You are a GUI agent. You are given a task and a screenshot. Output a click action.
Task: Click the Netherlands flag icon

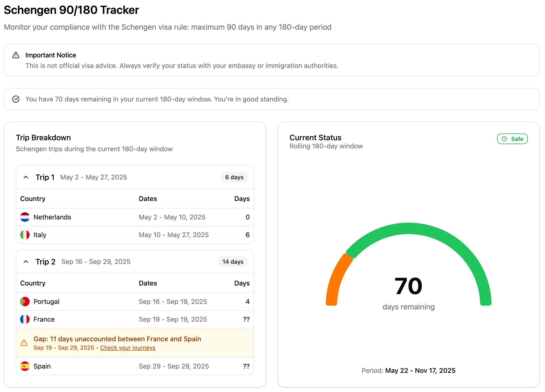[x=25, y=217]
